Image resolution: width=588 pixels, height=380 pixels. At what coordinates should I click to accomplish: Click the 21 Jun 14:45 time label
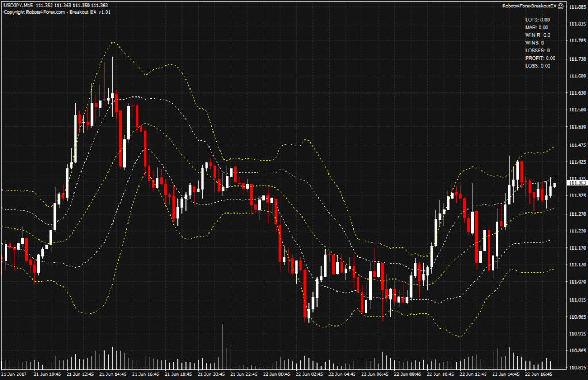pos(113,374)
